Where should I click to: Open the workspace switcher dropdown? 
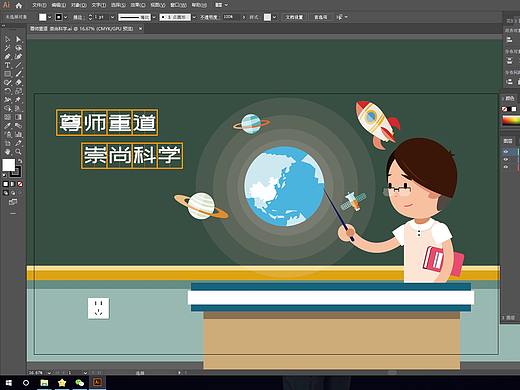[221, 5]
